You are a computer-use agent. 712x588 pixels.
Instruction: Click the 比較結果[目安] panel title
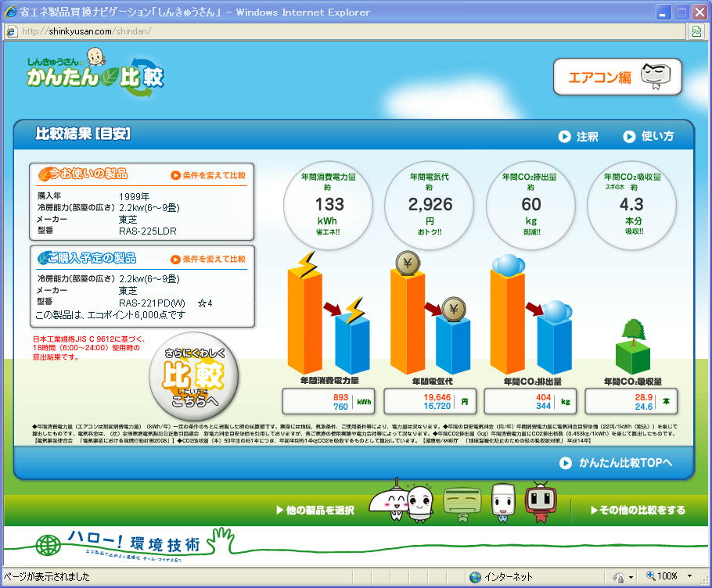tap(83, 134)
